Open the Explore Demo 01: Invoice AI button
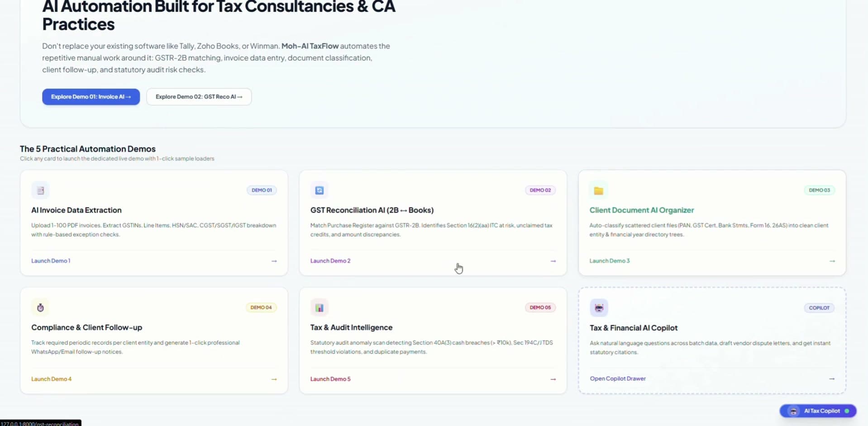The image size is (868, 426). [x=91, y=97]
